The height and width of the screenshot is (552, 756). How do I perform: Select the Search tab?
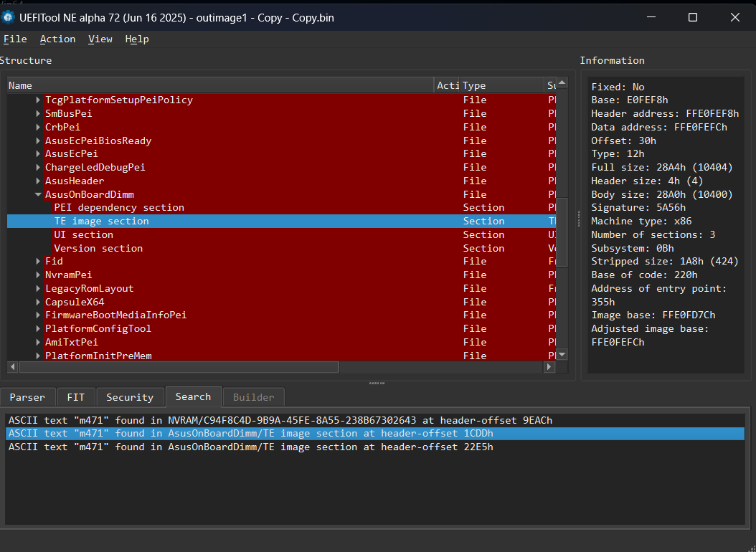point(194,396)
